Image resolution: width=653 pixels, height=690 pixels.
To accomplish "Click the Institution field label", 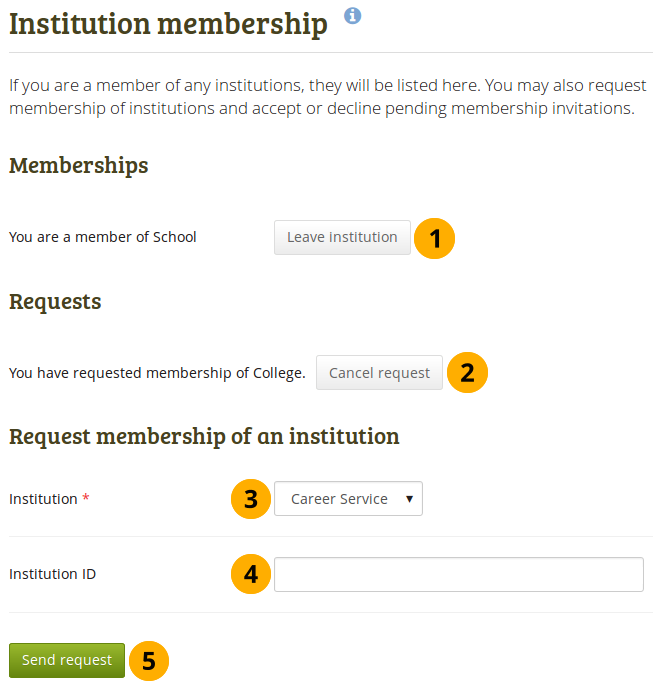I will pos(43,499).
